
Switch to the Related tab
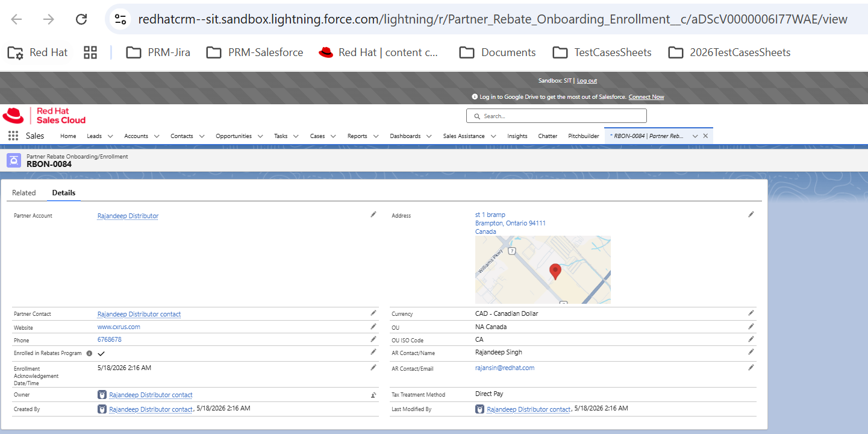(x=24, y=193)
